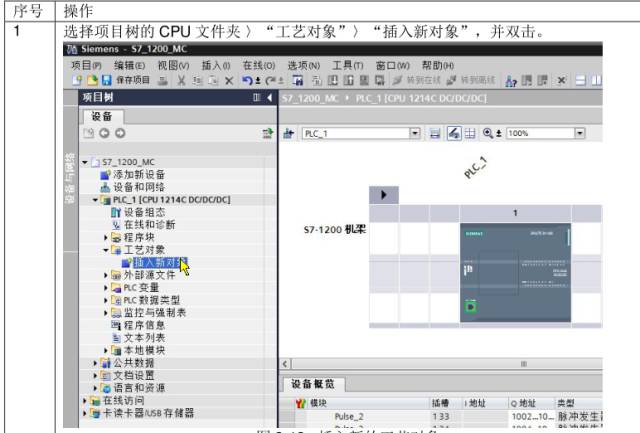Click the green arrow icon in project tree toolbar
The width and height of the screenshot is (640, 433).
coord(268,133)
